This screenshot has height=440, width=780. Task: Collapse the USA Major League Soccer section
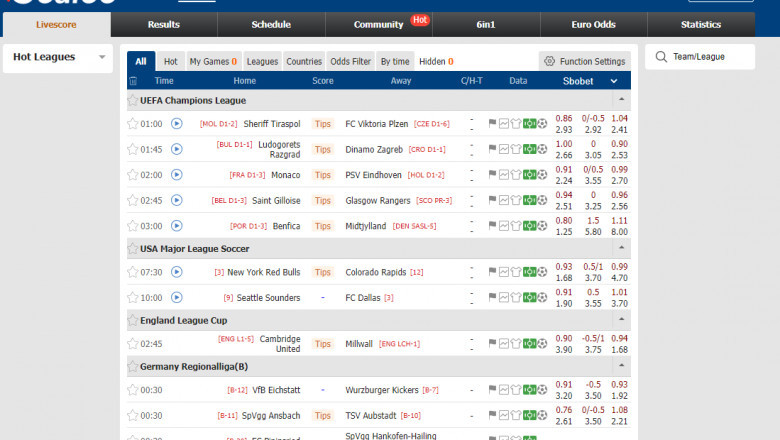[621, 248]
